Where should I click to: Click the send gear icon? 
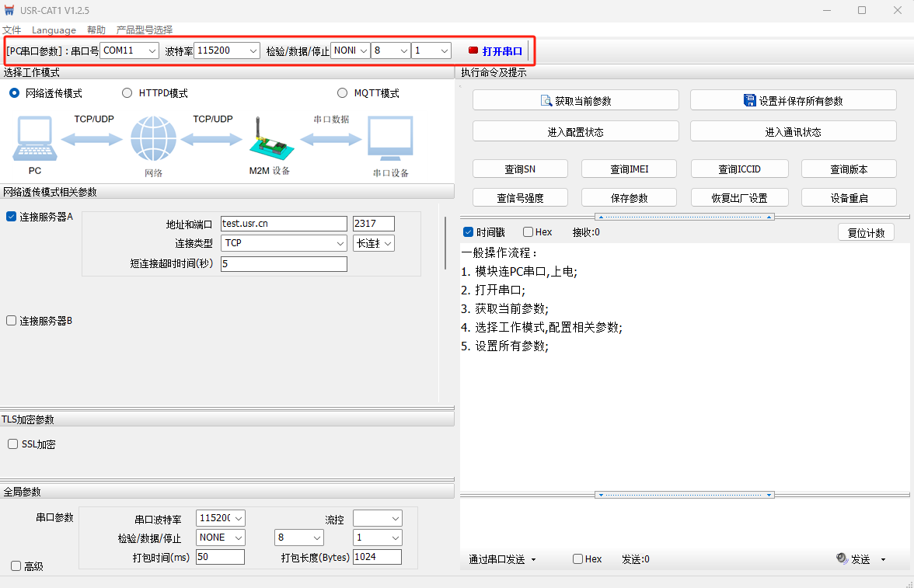click(x=842, y=558)
